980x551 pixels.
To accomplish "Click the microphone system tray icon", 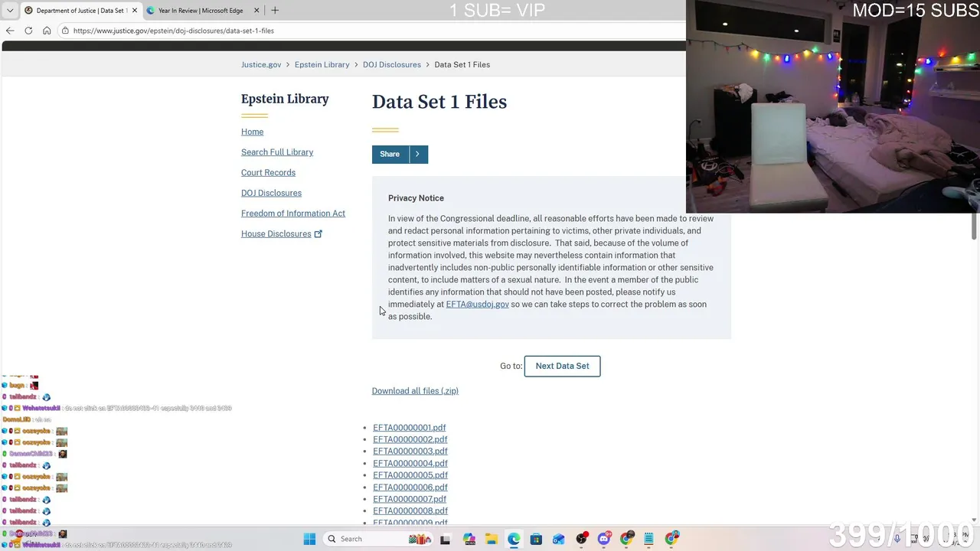I will 897,539.
